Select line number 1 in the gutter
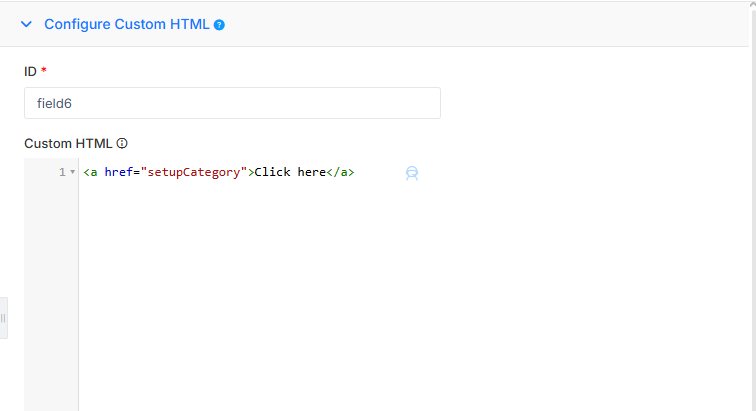Image resolution: width=756 pixels, height=411 pixels. (62, 172)
